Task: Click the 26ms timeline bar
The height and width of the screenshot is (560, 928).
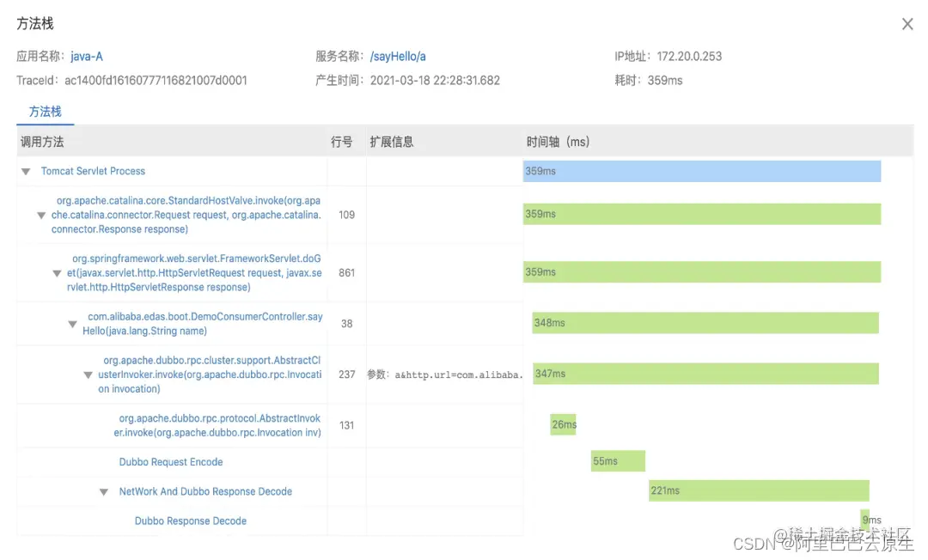Action: pyautogui.click(x=563, y=424)
